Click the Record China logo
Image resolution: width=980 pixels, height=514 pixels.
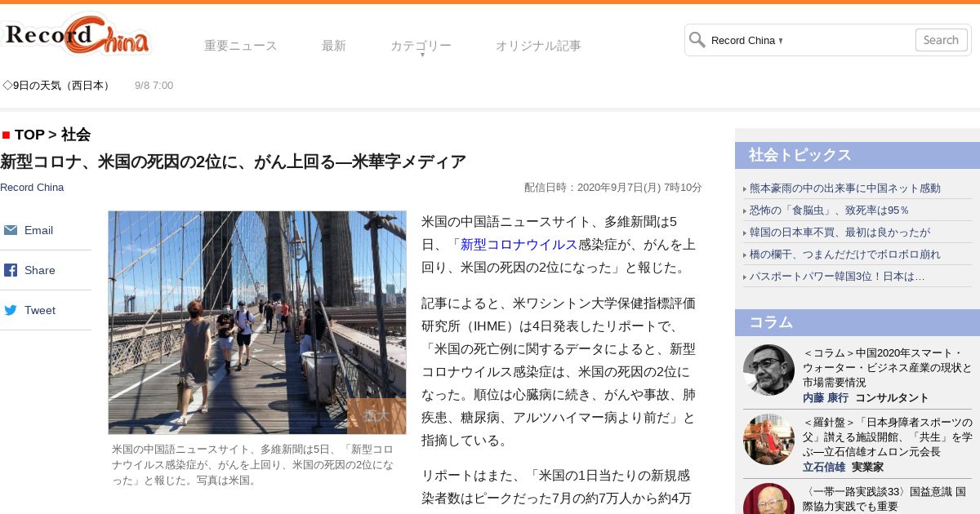[x=77, y=35]
